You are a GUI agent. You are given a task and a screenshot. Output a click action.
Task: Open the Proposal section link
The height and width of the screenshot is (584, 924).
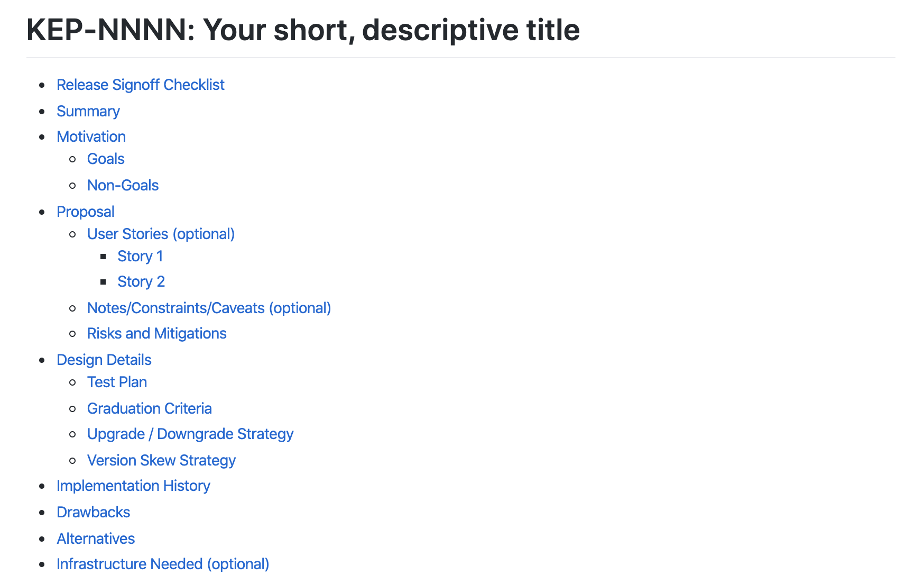pyautogui.click(x=85, y=212)
